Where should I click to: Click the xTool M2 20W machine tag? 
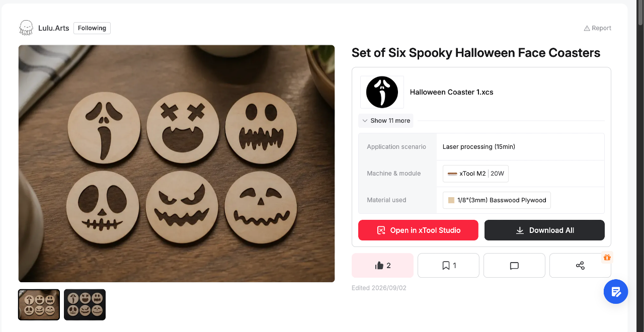pos(476,174)
